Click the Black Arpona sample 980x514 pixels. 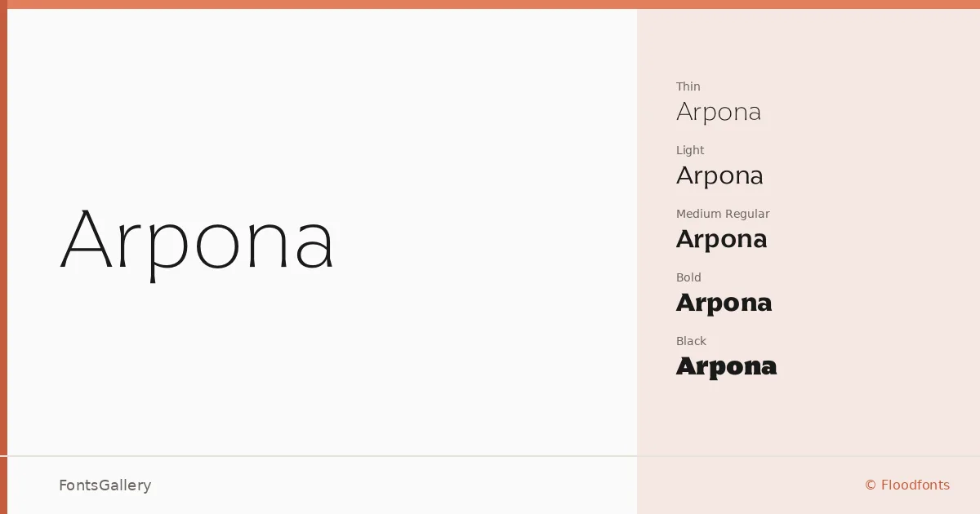click(726, 366)
